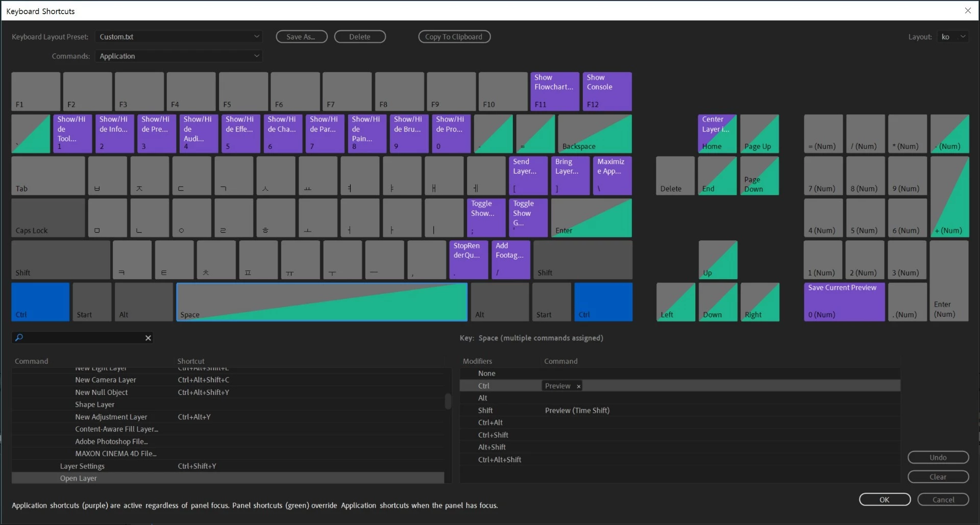
Task: Select the Backspace key
Action: point(595,134)
